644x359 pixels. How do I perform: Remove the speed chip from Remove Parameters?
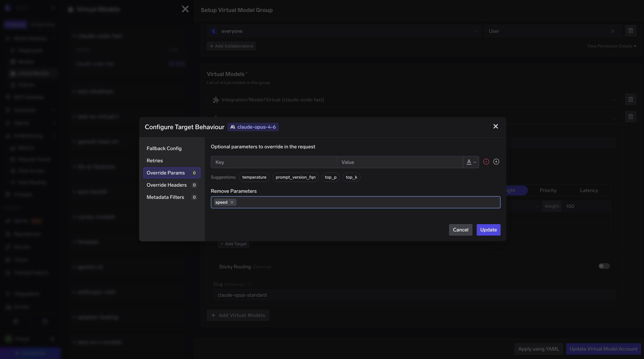point(232,202)
